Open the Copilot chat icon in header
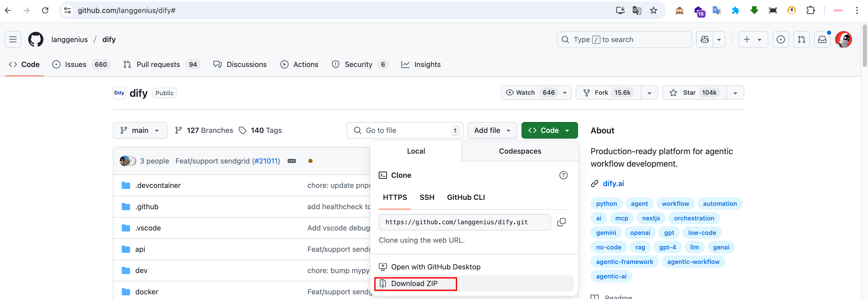This screenshot has height=299, width=868. (704, 39)
